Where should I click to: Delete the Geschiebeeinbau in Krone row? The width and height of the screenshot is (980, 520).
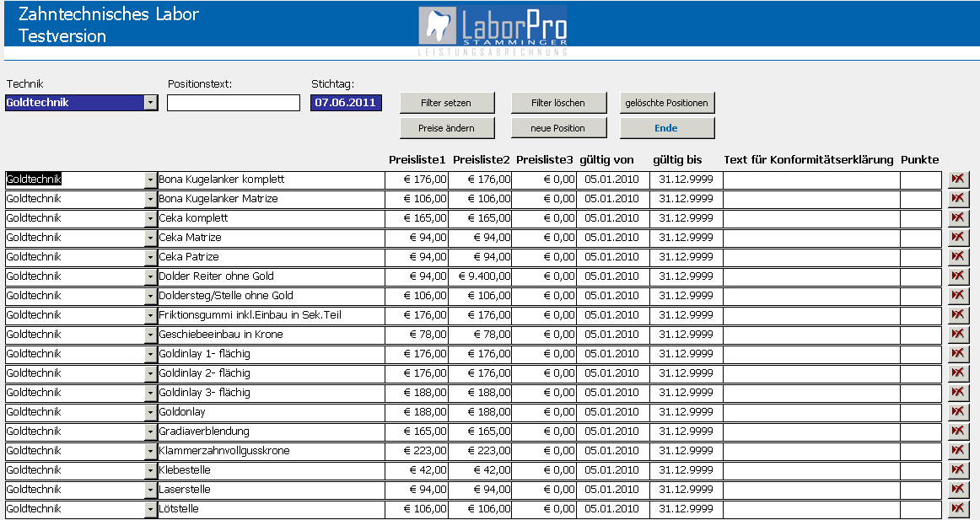958,335
